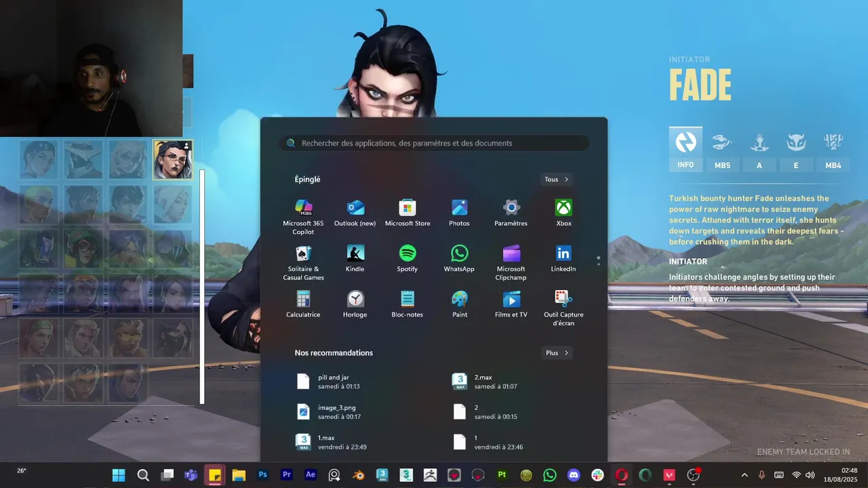
Task: Launch Outil Capture d'écran
Action: 564,308
